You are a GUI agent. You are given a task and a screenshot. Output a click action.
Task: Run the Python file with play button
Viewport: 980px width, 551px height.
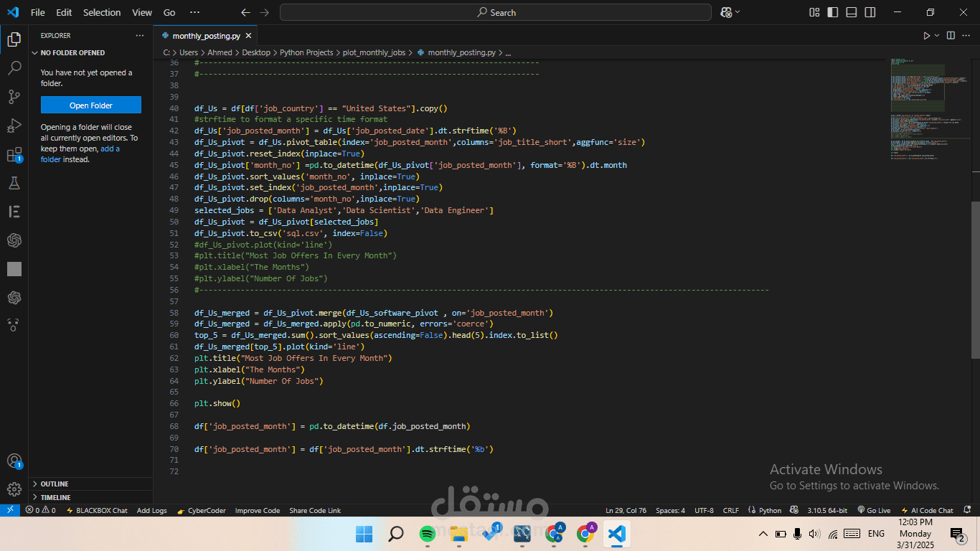click(926, 35)
